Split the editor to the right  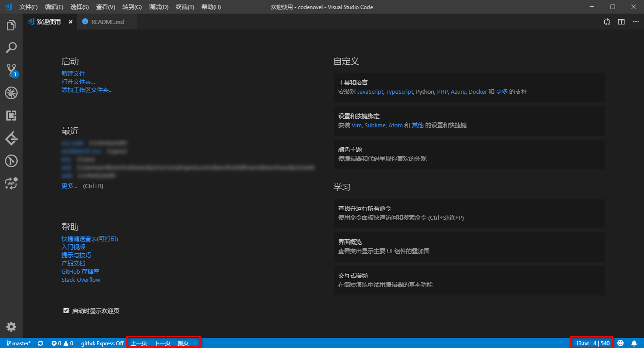(x=621, y=22)
